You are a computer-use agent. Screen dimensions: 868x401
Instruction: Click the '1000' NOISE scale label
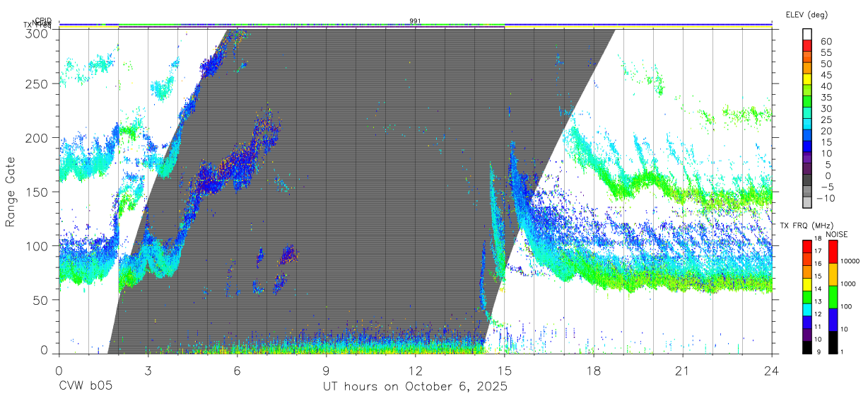tap(848, 284)
